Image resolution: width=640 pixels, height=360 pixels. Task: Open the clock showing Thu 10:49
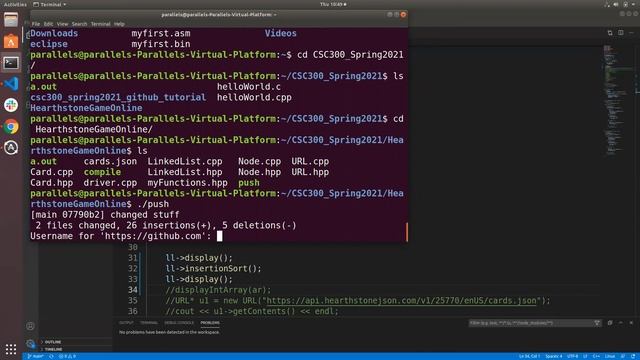point(333,4)
